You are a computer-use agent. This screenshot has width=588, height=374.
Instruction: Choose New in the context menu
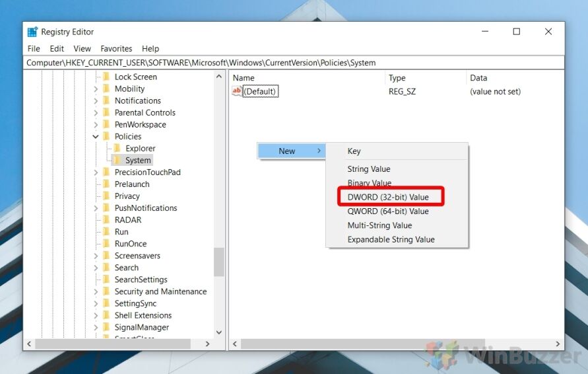(292, 151)
